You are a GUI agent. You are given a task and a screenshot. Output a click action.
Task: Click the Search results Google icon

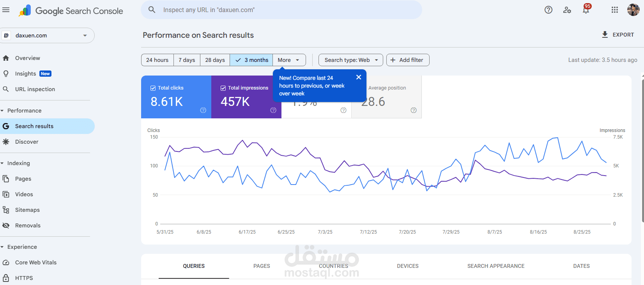coord(6,126)
